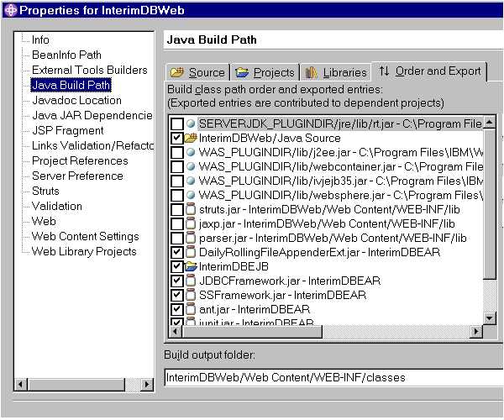This screenshot has height=420, width=504.
Task: Open BeanInfo Path properties page
Action: click(66, 55)
